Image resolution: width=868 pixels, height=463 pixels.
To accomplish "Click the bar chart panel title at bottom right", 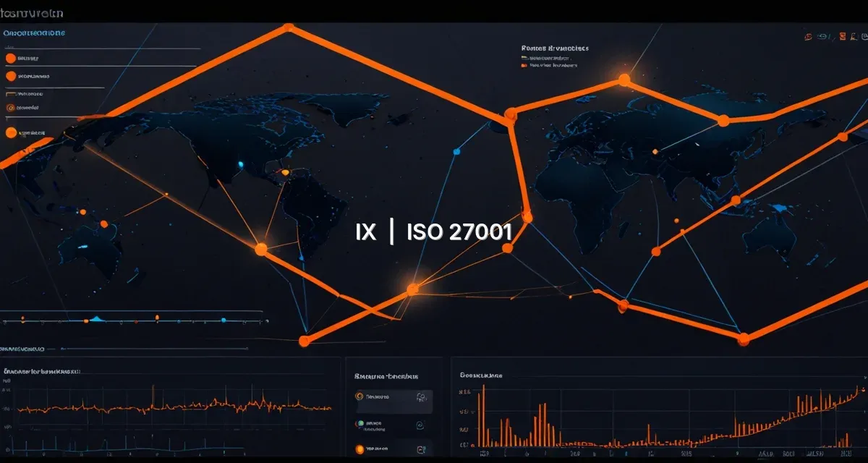I will click(481, 375).
